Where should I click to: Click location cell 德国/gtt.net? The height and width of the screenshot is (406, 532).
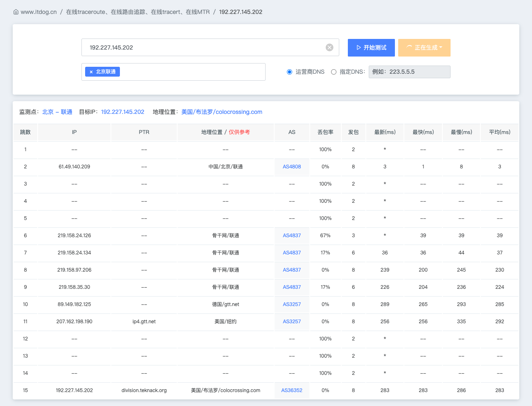[225, 304]
